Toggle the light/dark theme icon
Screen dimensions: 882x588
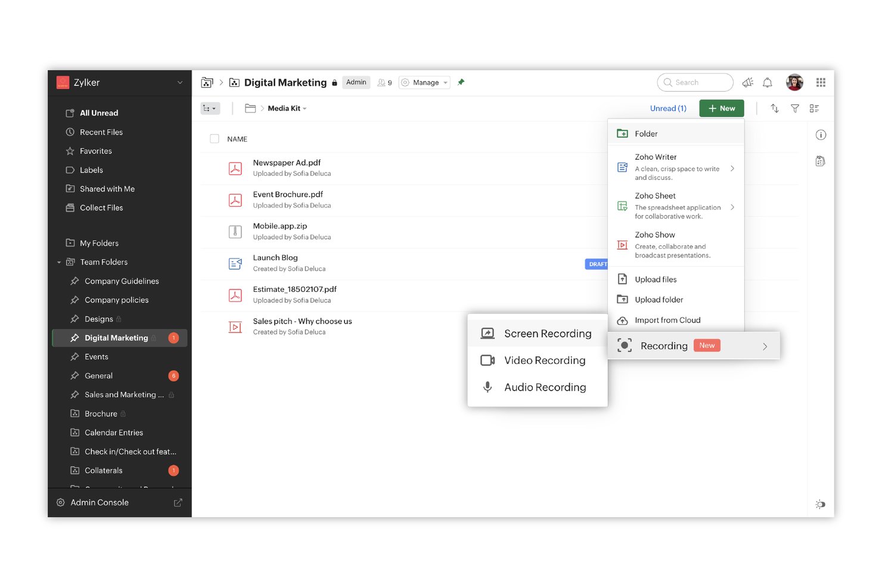(x=821, y=504)
